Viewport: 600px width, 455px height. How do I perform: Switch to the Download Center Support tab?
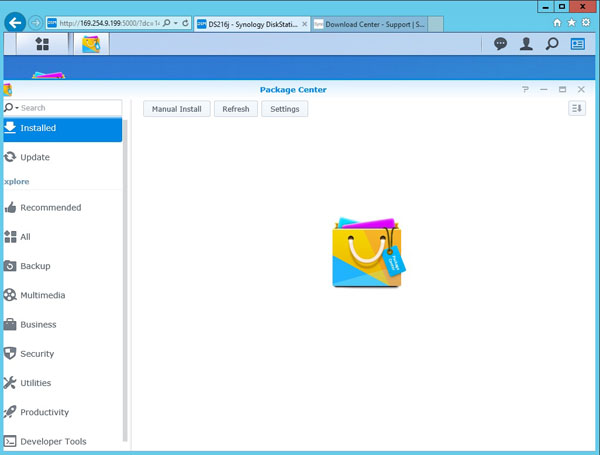(x=369, y=24)
